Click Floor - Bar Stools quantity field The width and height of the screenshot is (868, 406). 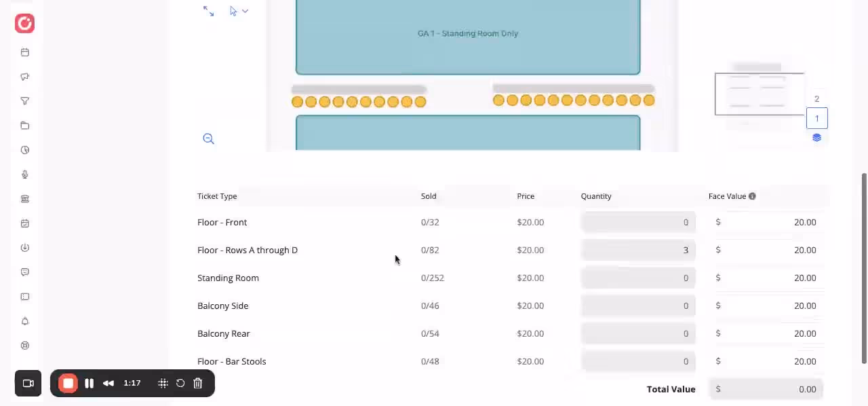pyautogui.click(x=638, y=361)
